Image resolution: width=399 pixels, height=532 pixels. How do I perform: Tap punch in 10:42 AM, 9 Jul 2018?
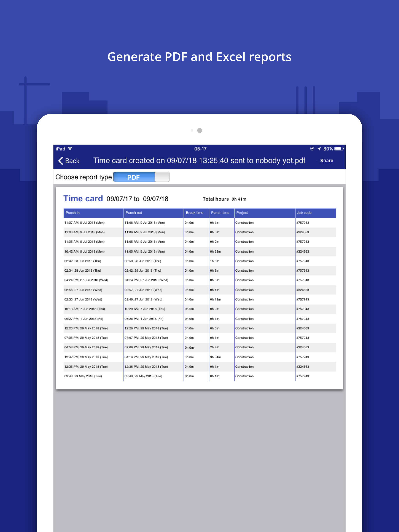click(x=85, y=252)
